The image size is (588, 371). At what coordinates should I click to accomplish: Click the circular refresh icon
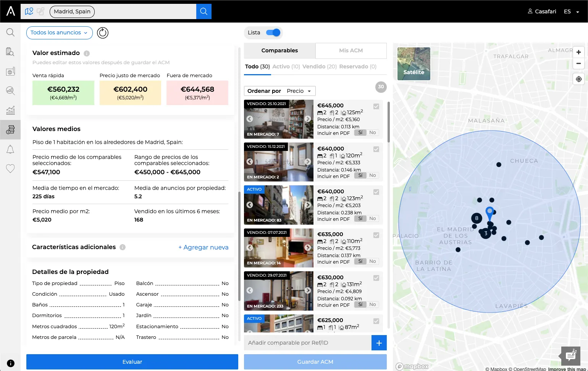pos(103,33)
